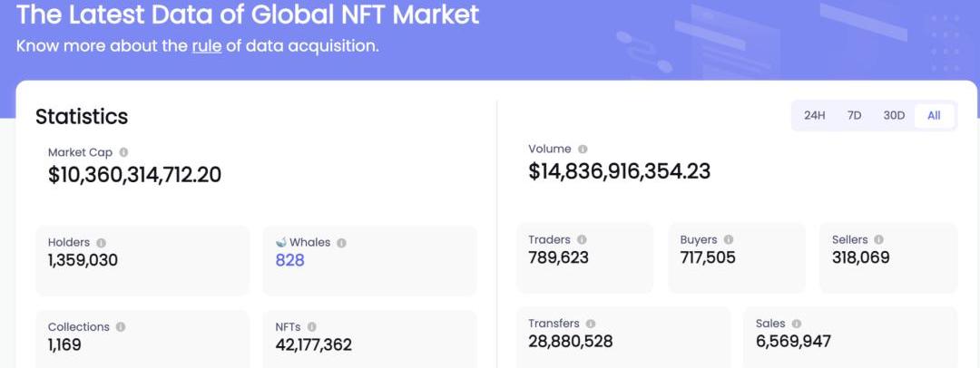
Task: Open the data acquisition rule link
Action: click(x=207, y=45)
